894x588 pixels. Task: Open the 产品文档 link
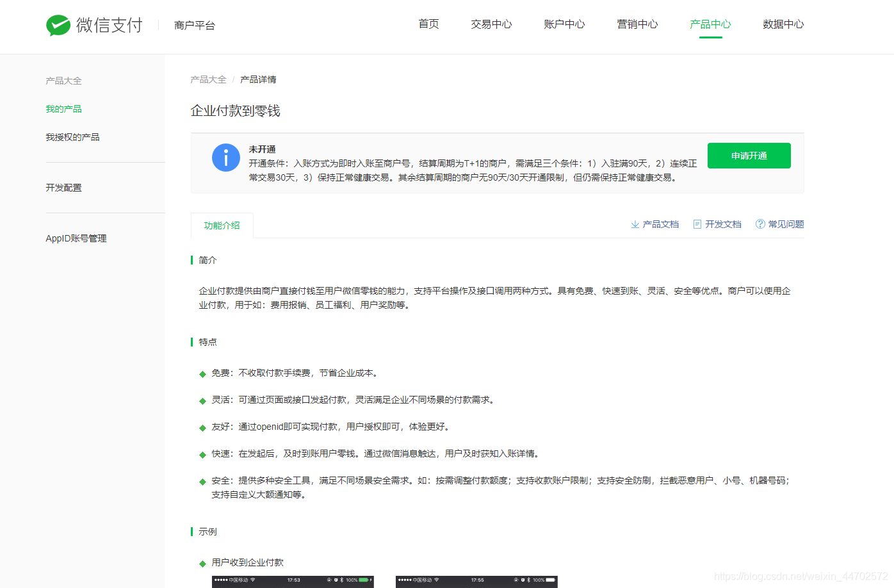[661, 224]
